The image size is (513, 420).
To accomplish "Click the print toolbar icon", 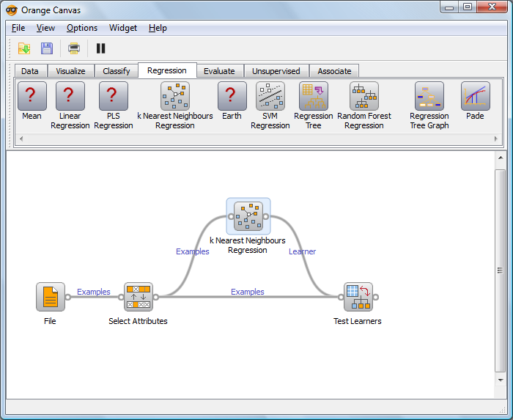I will point(74,48).
